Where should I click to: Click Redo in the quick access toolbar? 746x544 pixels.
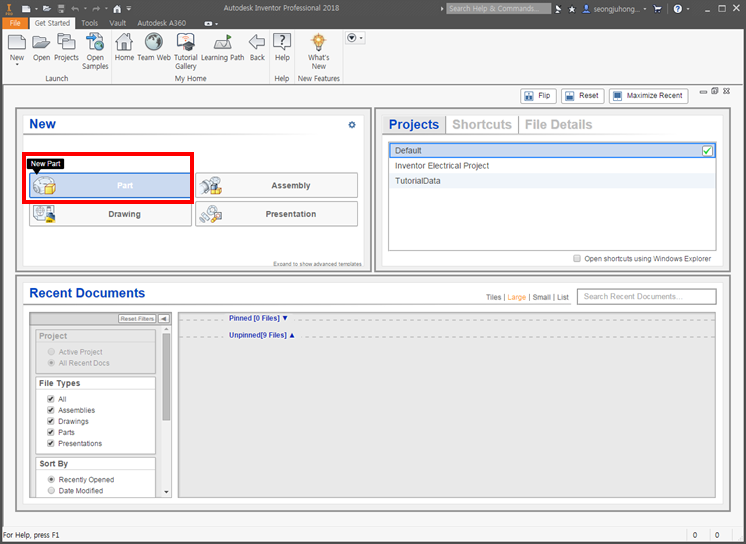pyautogui.click(x=96, y=9)
